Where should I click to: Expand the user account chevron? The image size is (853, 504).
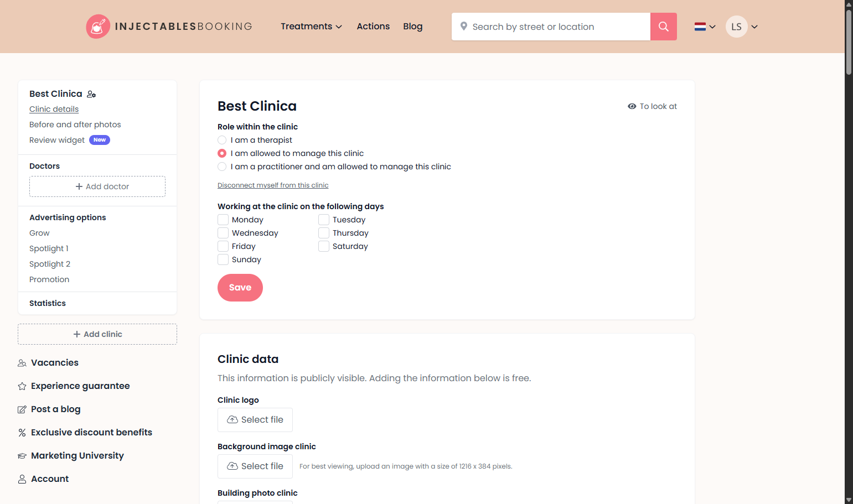[754, 27]
